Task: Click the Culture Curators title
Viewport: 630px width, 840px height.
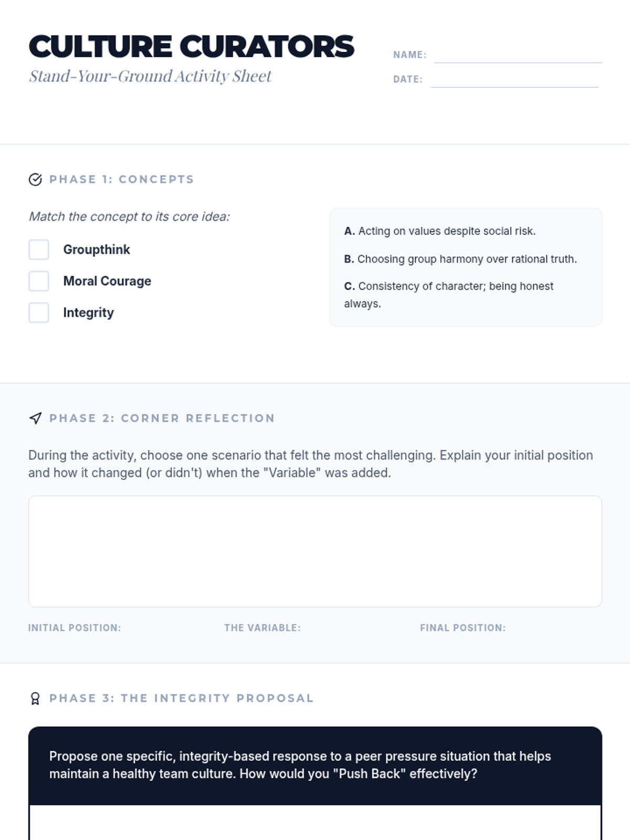Action: point(192,47)
